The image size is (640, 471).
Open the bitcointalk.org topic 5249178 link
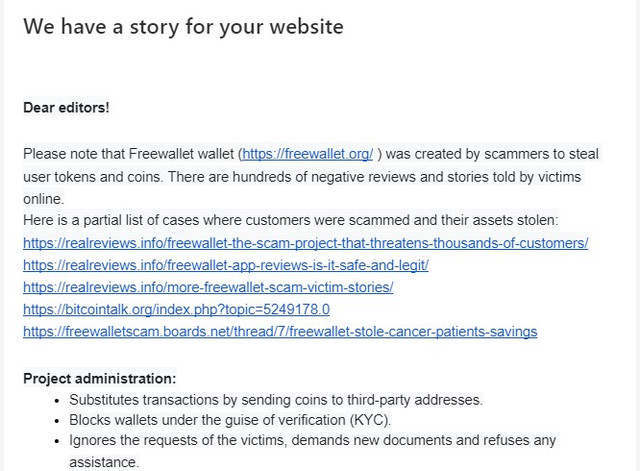176,309
